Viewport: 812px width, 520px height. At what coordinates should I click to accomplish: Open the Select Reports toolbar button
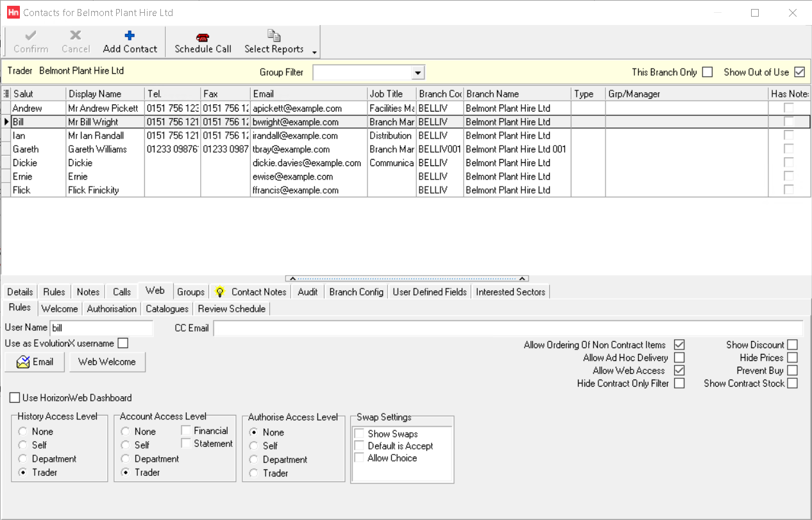[x=274, y=42]
